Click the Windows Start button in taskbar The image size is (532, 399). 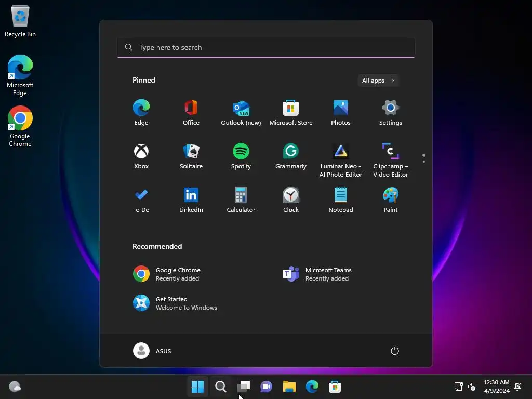click(197, 387)
